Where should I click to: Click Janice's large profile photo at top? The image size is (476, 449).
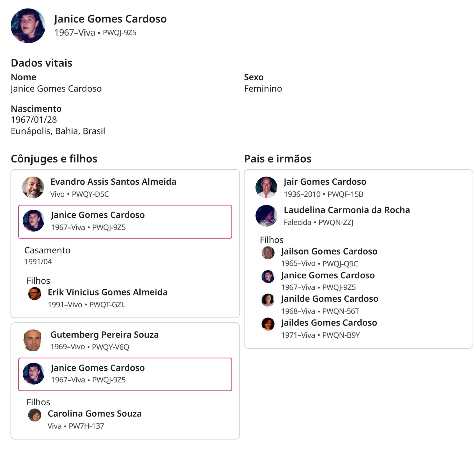pos(28,26)
